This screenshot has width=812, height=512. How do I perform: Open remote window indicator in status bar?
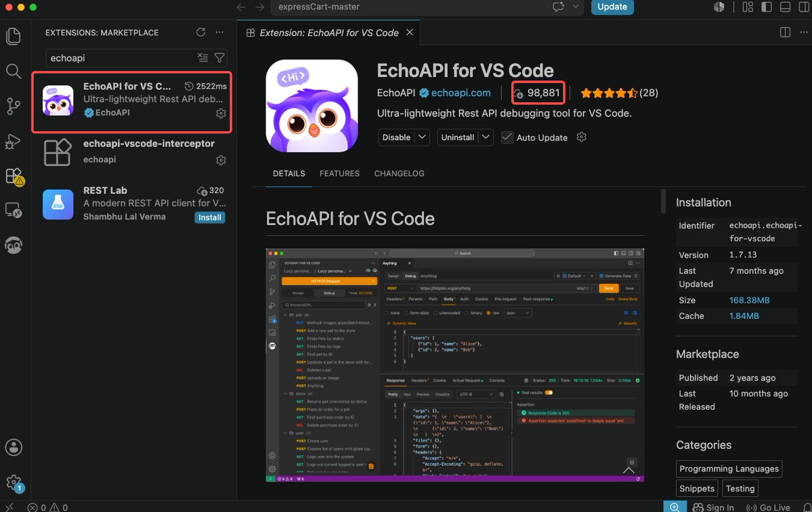9,507
